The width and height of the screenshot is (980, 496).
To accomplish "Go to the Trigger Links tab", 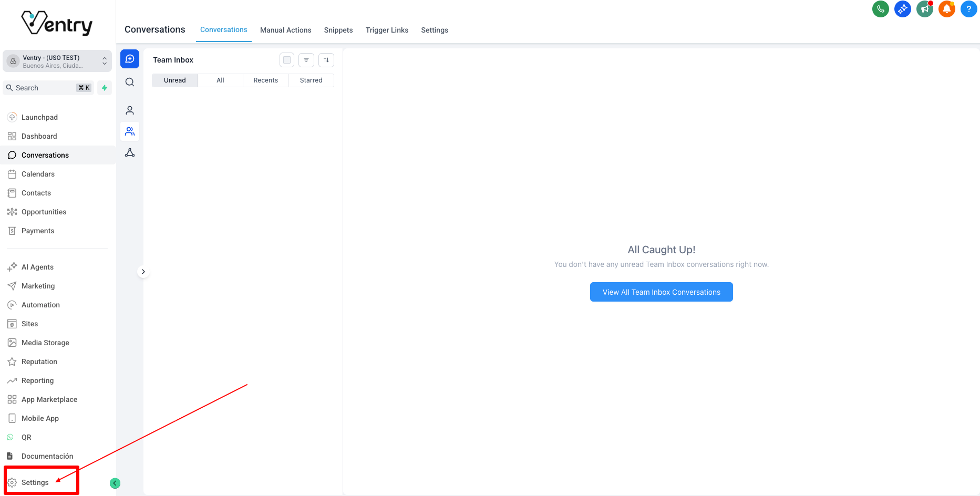I will pyautogui.click(x=387, y=30).
